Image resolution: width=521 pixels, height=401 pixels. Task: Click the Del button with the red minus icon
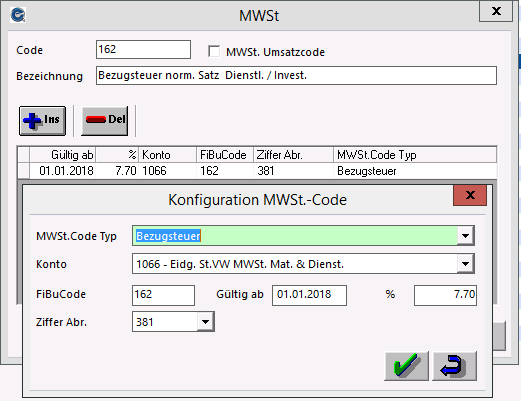(x=105, y=121)
